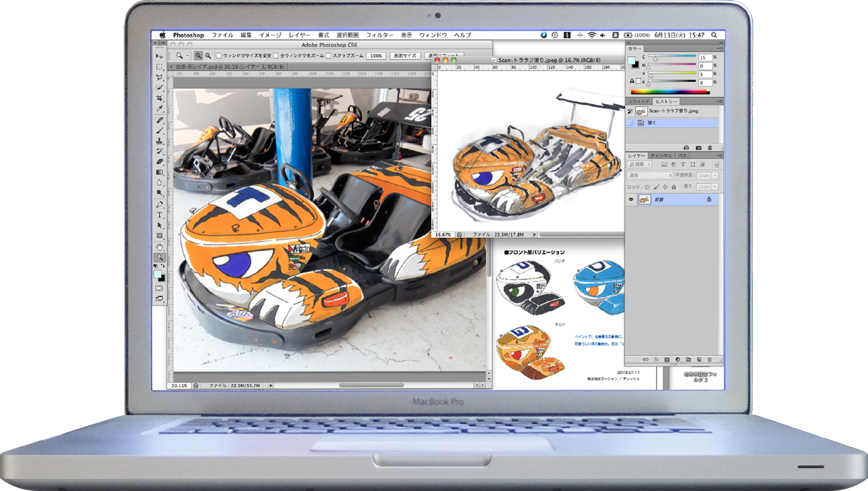Viewport: 868px width, 491px height.
Task: Enable the スクラブズーム checkbox
Action: [x=328, y=56]
